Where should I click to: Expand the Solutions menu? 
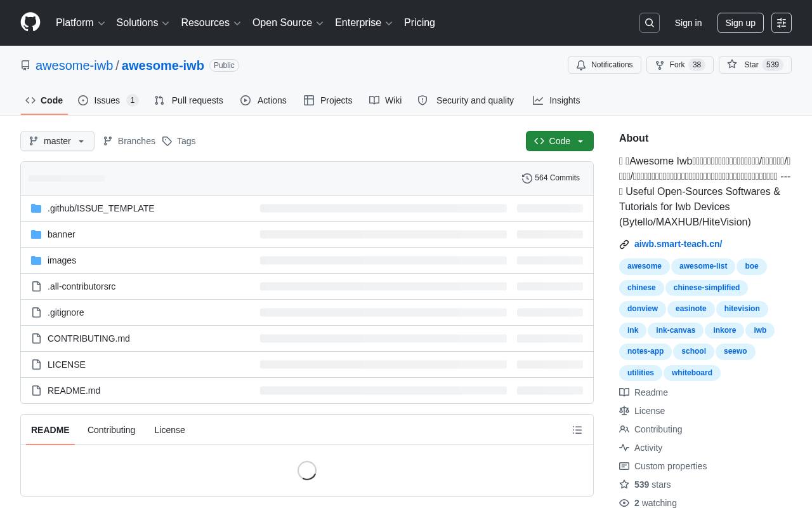coord(143,23)
